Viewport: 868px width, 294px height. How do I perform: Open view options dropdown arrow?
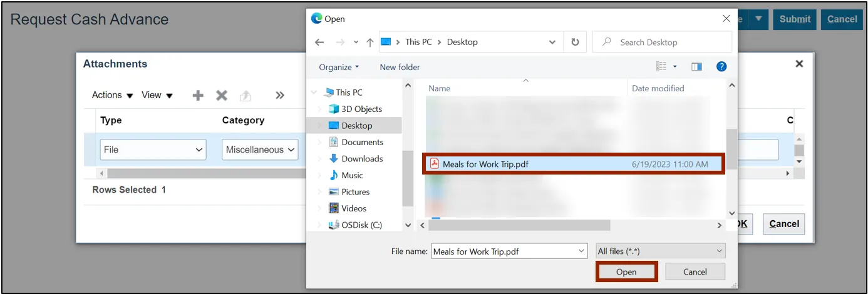point(674,66)
